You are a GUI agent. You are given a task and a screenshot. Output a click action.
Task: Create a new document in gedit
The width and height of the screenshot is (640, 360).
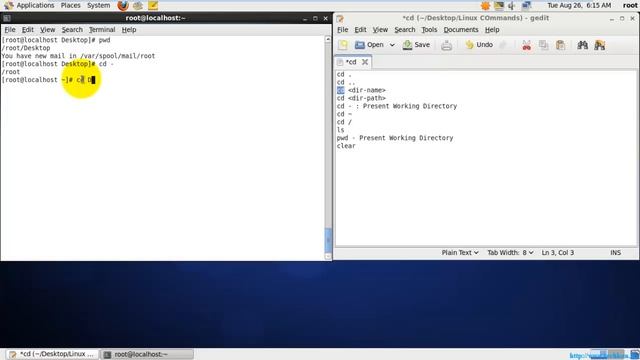[x=343, y=45]
